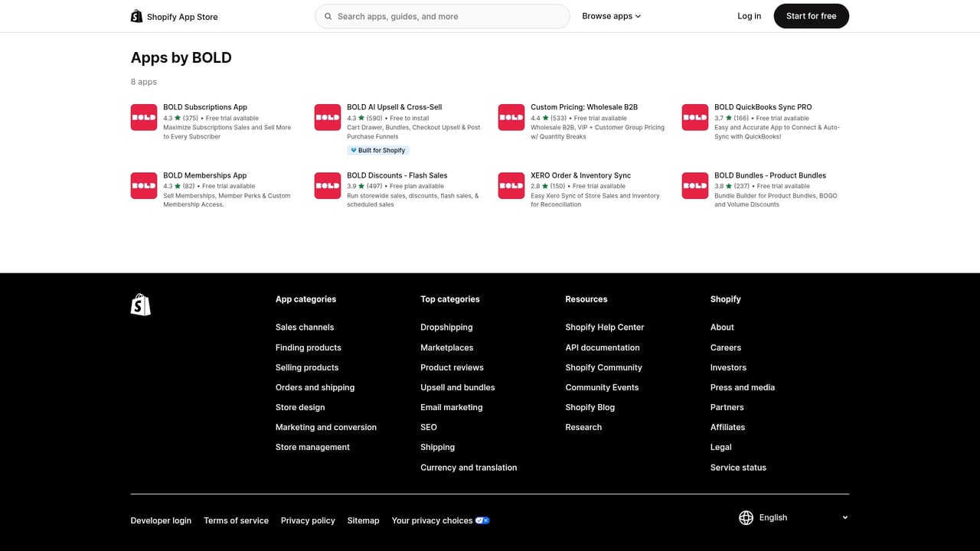Image resolution: width=980 pixels, height=551 pixels.
Task: Click the BOLD AI Upsell & Cross-Sell app icon
Action: click(x=327, y=117)
